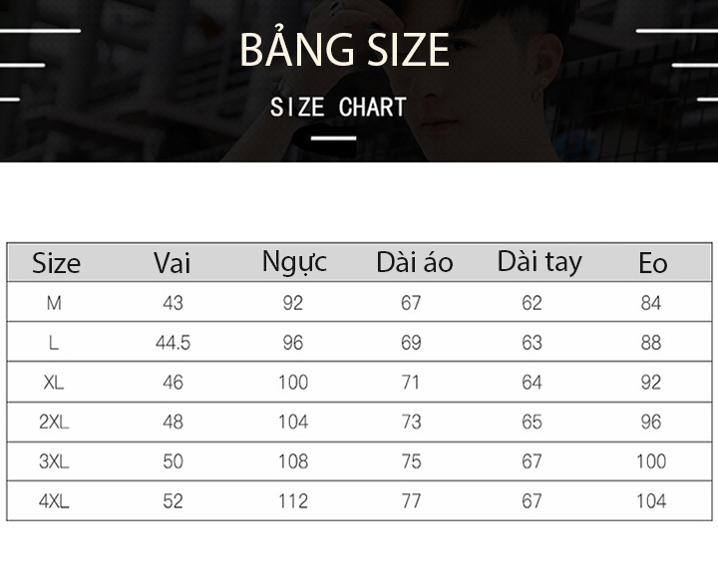Click the 4XL size row label
Image resolution: width=718 pixels, height=588 pixels.
click(x=54, y=502)
